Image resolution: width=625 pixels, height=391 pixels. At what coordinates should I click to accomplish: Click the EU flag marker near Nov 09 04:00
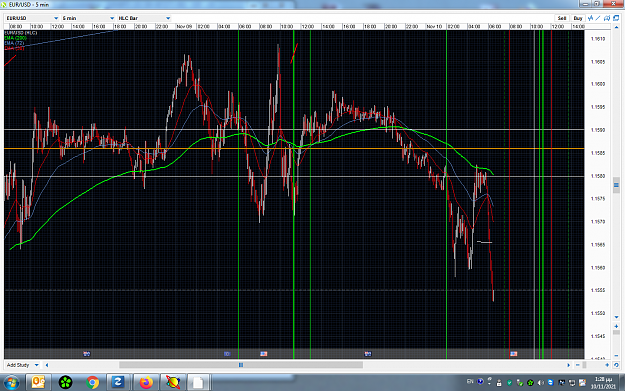pyautogui.click(x=227, y=354)
